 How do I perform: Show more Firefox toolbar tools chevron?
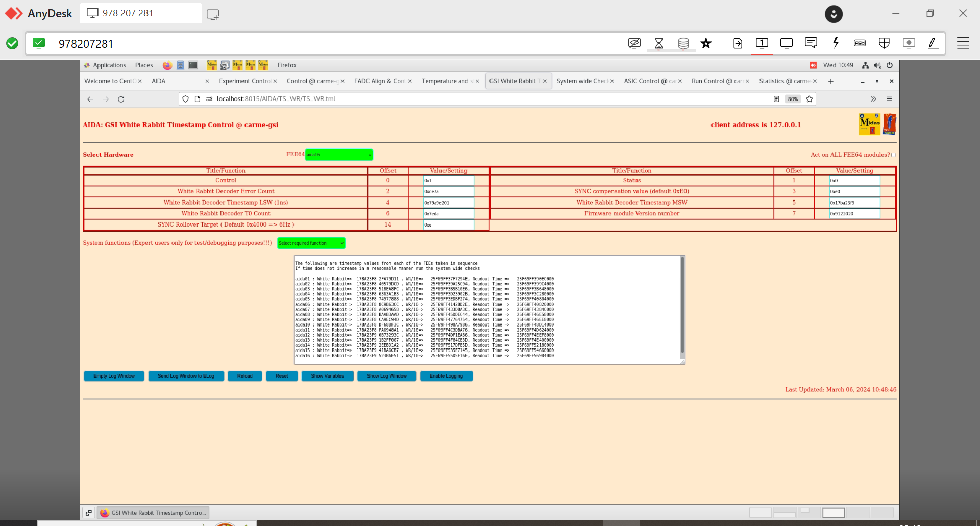(x=873, y=99)
